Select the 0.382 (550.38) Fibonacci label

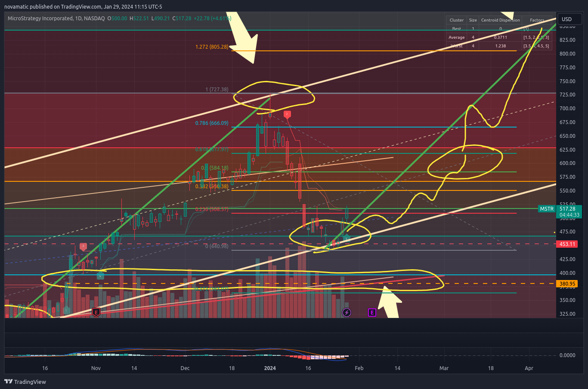pos(212,187)
